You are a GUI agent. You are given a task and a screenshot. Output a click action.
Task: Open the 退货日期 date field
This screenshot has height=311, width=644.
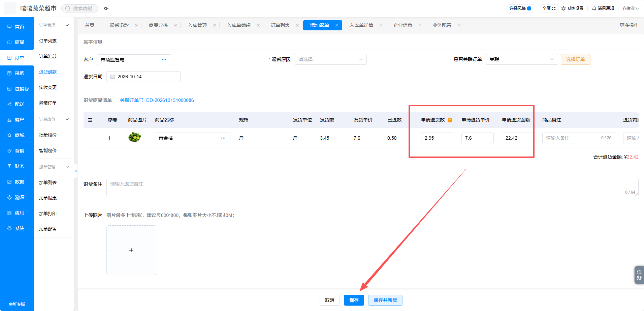coord(143,77)
